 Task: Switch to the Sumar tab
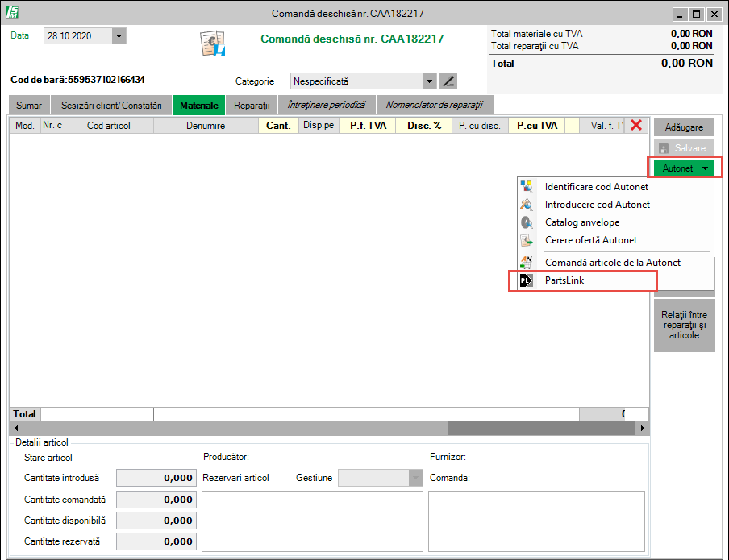[x=29, y=106]
